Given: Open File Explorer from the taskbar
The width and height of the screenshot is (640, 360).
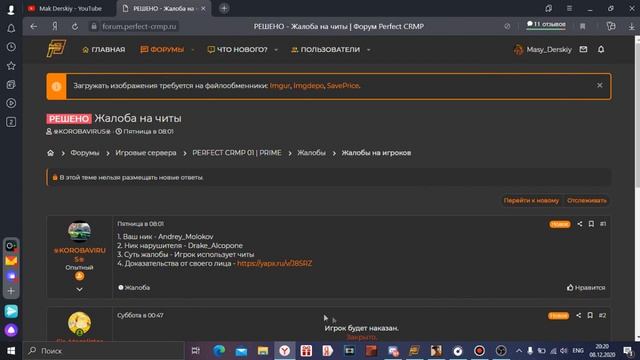Looking at the screenshot, I should pyautogui.click(x=263, y=351).
